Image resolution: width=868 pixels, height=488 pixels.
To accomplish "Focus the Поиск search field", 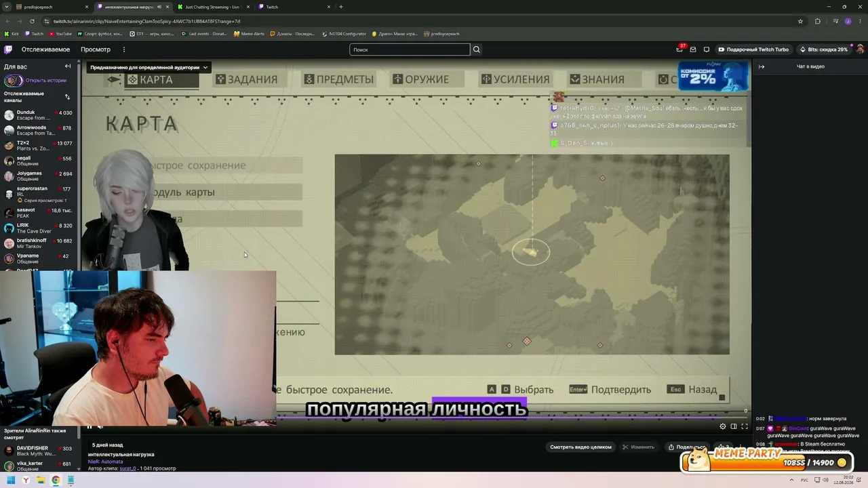I will (x=410, y=49).
